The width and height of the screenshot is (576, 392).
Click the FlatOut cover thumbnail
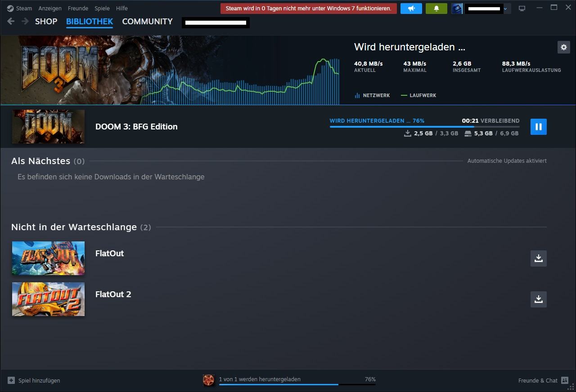point(48,258)
